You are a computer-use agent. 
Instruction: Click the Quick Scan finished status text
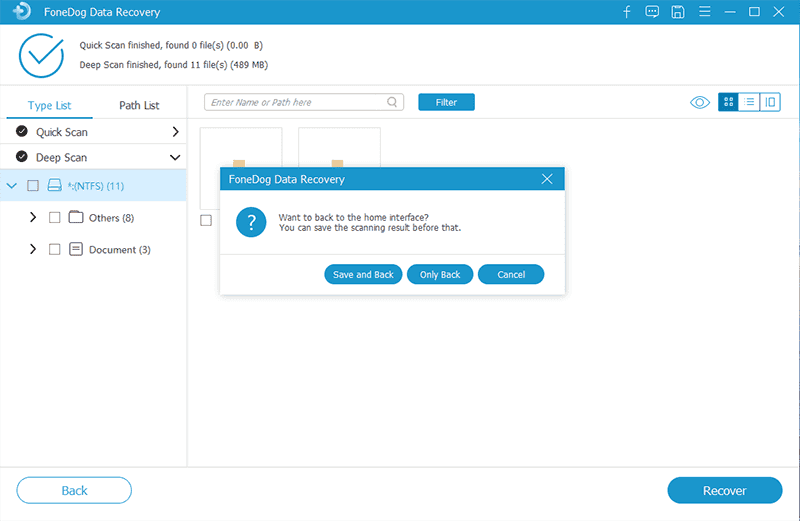tap(171, 45)
